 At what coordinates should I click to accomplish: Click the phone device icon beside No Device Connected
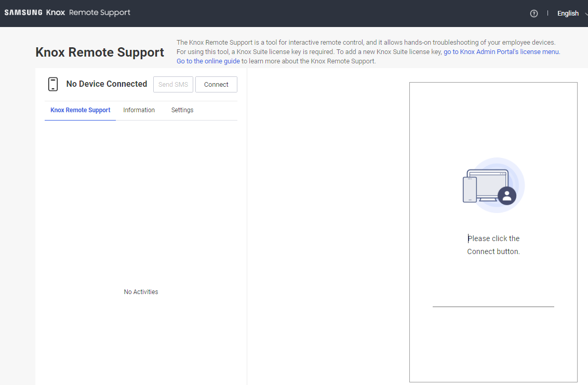53,84
